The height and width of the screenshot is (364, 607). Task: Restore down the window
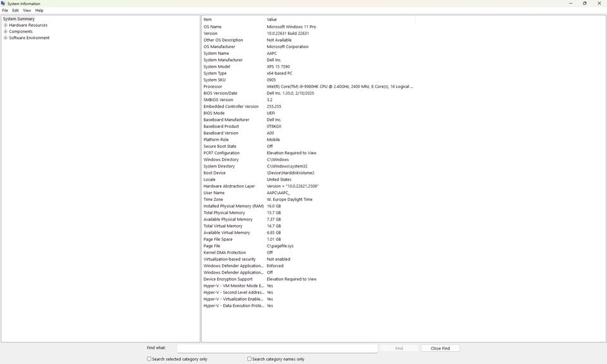(x=584, y=4)
